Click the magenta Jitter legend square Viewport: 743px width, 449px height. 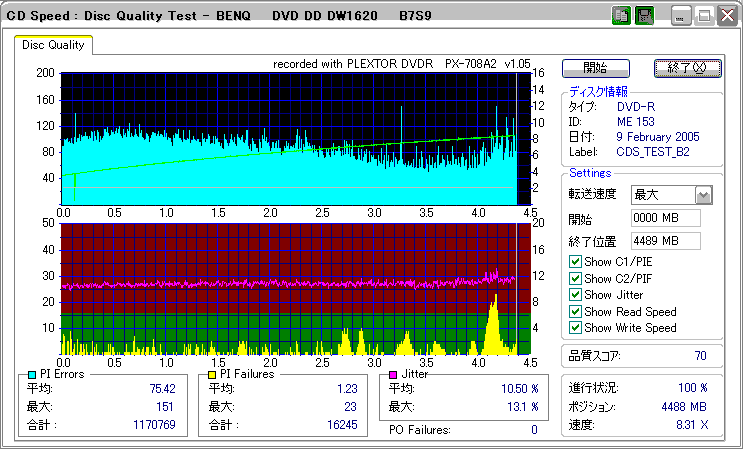(393, 374)
